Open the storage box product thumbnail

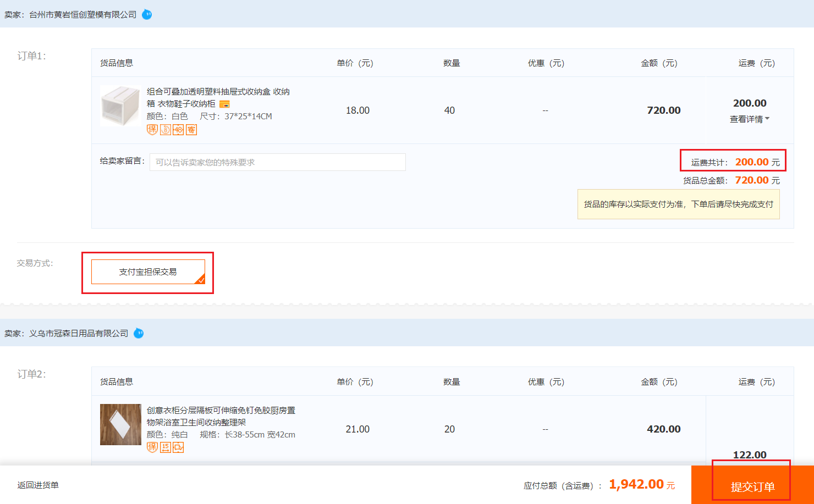[120, 106]
